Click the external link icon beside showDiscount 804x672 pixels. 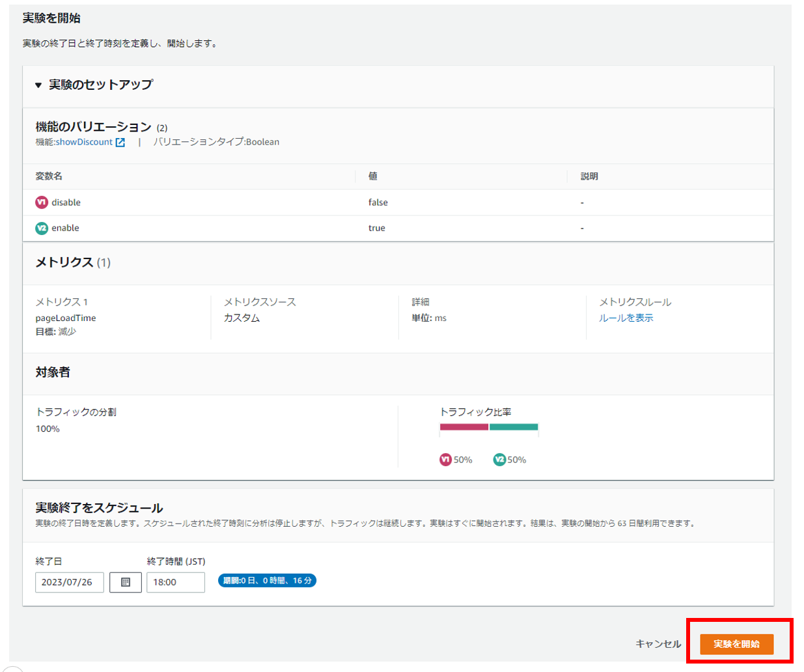(x=120, y=143)
